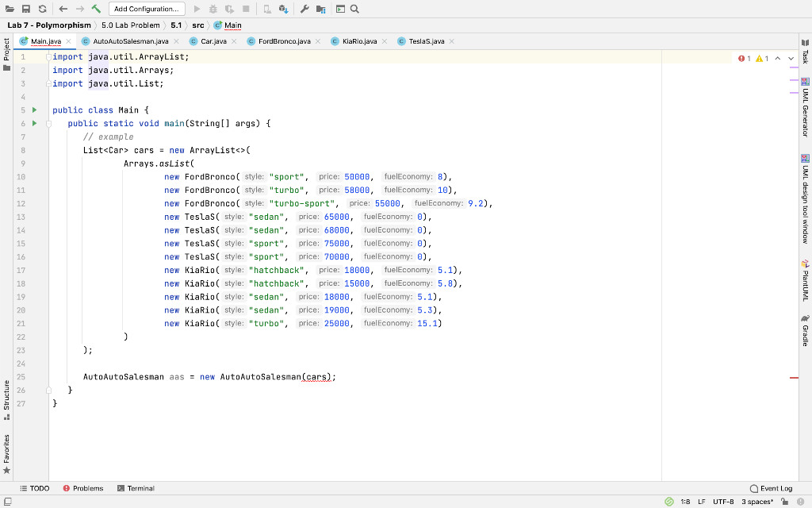The image size is (812, 508).
Task: Open the Terminal tool window
Action: (x=136, y=488)
